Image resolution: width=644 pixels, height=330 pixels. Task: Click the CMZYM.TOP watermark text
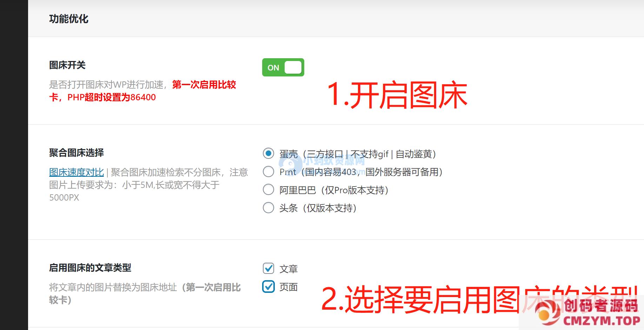(602, 321)
